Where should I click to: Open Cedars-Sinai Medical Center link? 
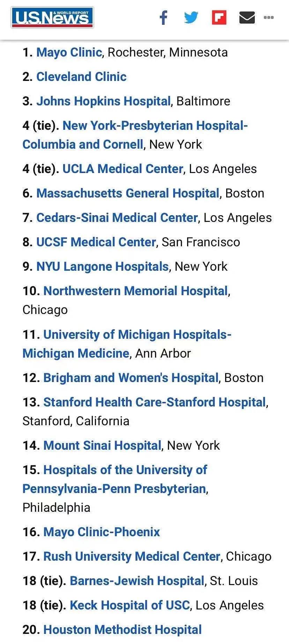117,218
